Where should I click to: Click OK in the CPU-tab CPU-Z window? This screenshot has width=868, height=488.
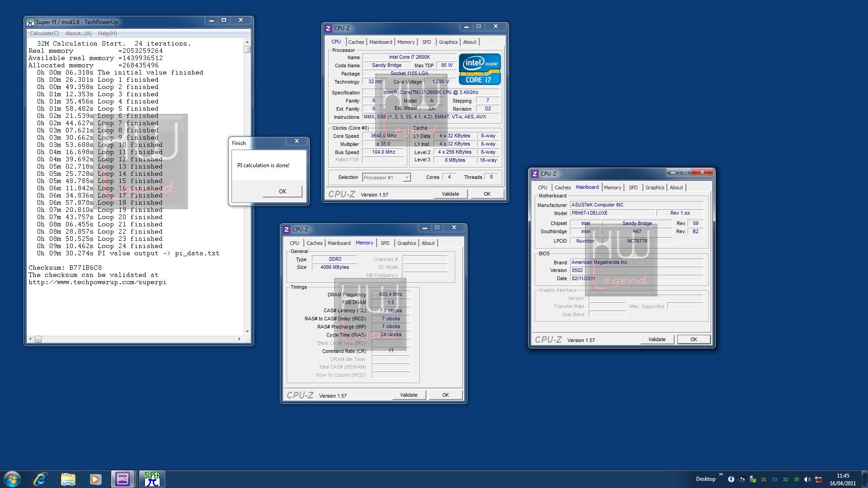pos(487,194)
